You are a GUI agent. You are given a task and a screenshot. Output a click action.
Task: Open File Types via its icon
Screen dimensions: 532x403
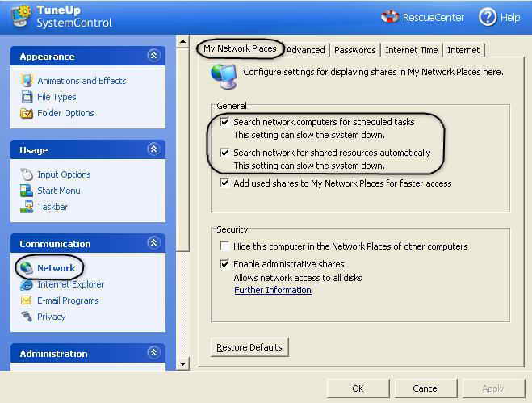point(27,97)
